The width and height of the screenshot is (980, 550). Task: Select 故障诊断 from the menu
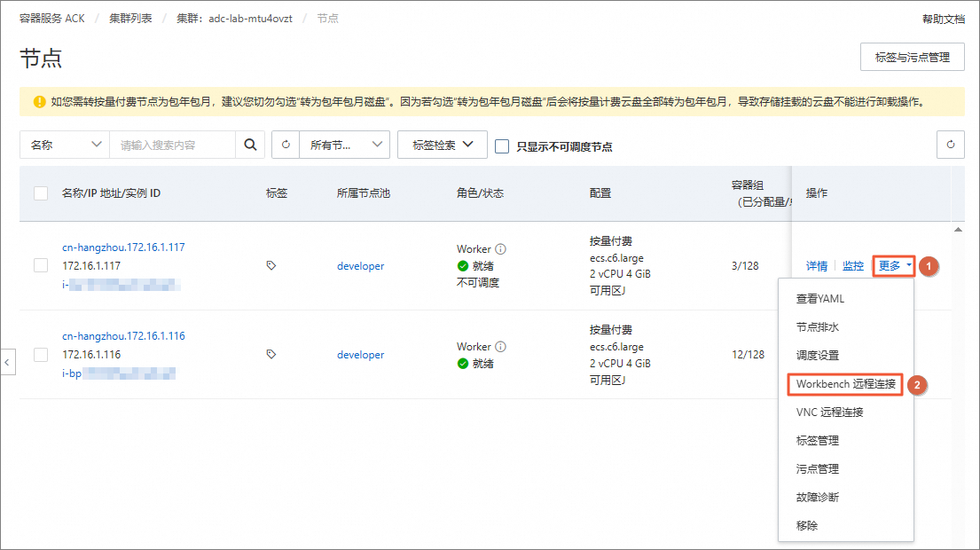click(818, 497)
